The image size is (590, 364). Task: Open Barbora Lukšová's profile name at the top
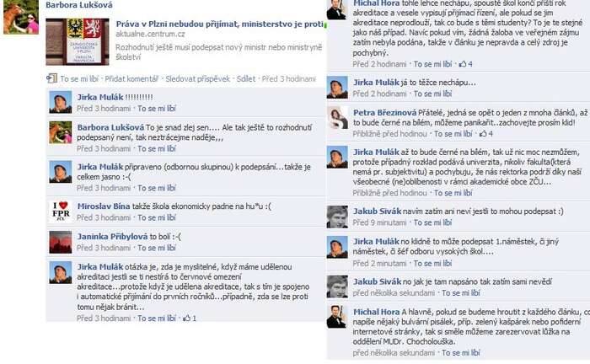pyautogui.click(x=79, y=5)
